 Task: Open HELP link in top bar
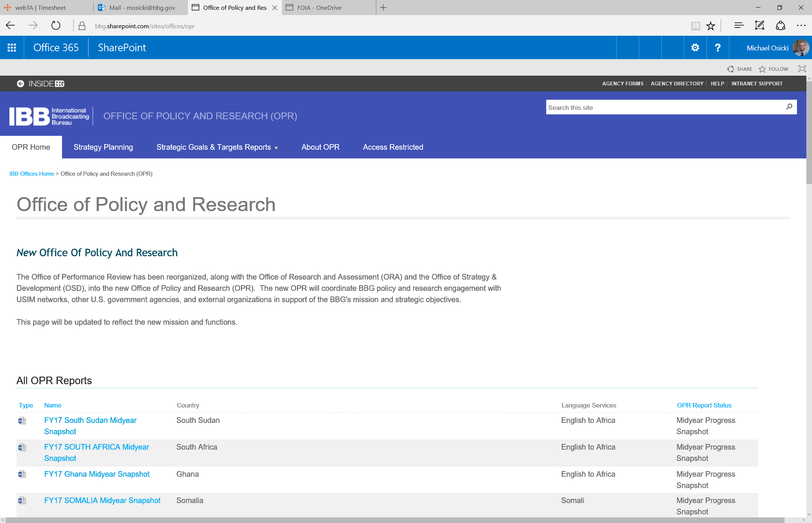click(717, 84)
